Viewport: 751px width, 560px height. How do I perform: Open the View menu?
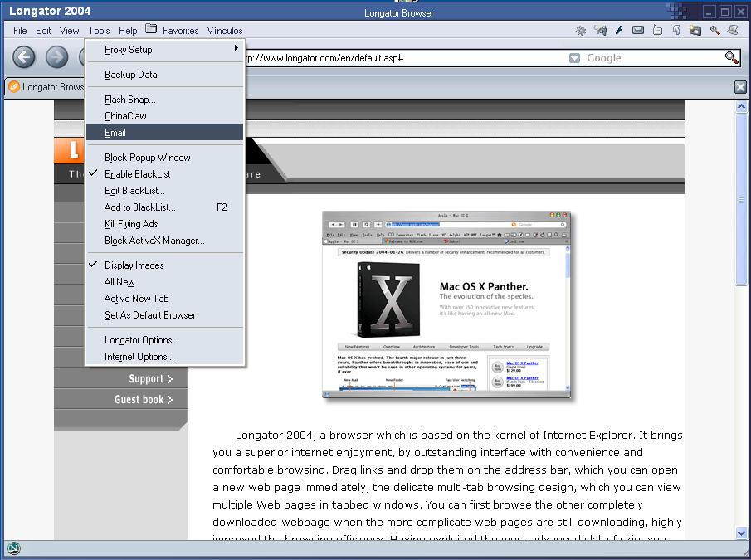pos(70,31)
